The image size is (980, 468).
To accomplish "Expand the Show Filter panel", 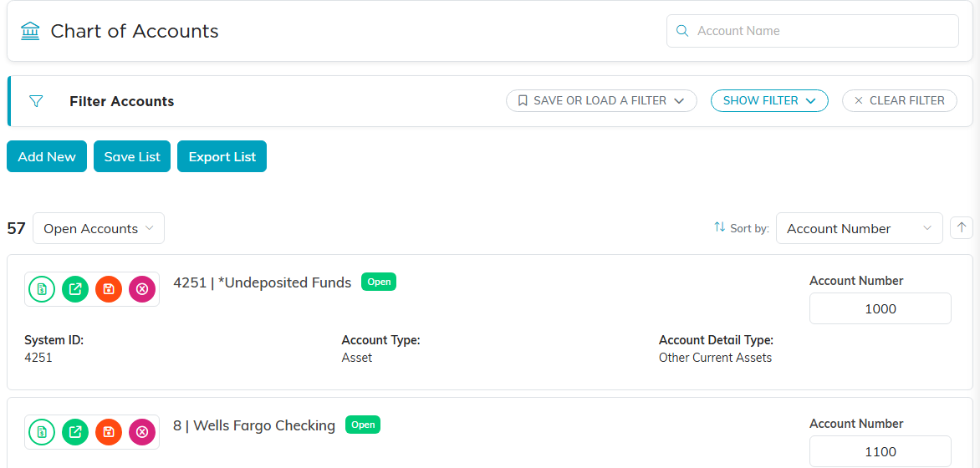I will [769, 100].
